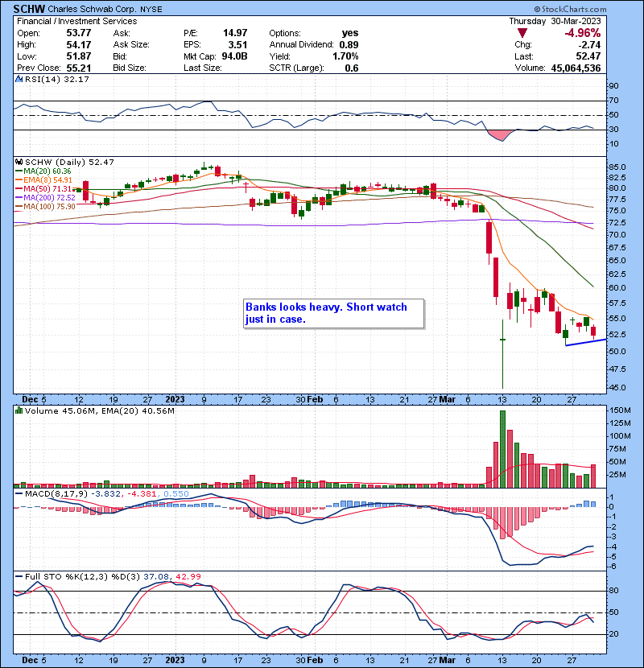Click the Dec label on the bottom date axis

(x=30, y=660)
